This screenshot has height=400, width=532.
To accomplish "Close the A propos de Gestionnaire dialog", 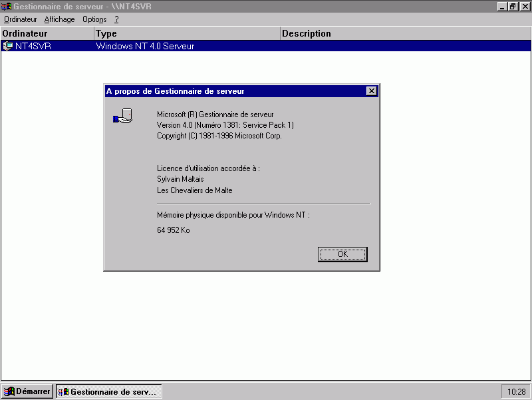I will (x=372, y=91).
